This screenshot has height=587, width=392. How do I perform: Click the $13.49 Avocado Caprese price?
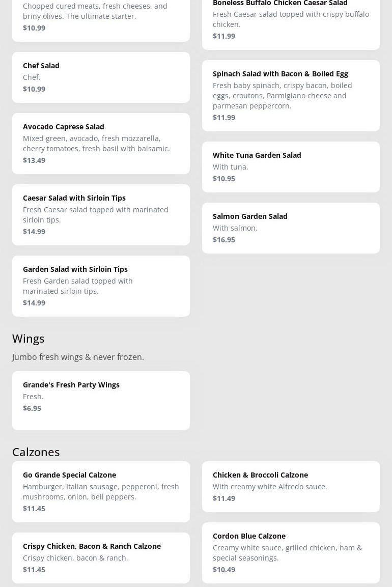[x=34, y=160]
